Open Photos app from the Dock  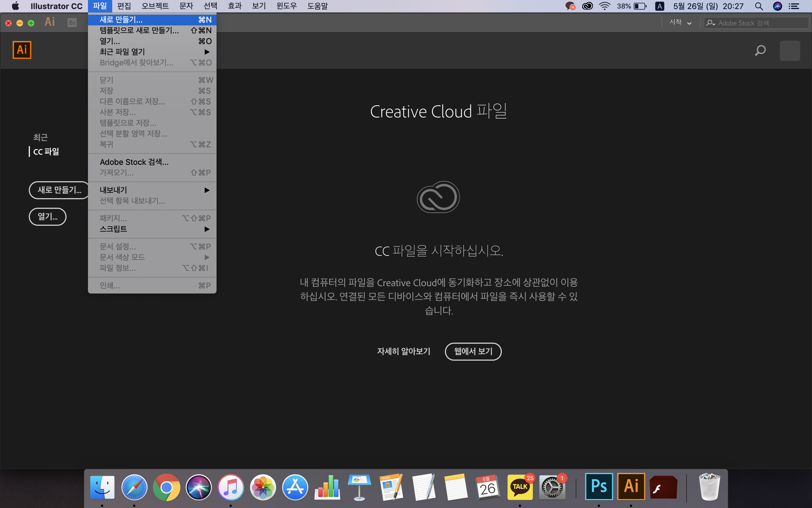[x=263, y=487]
